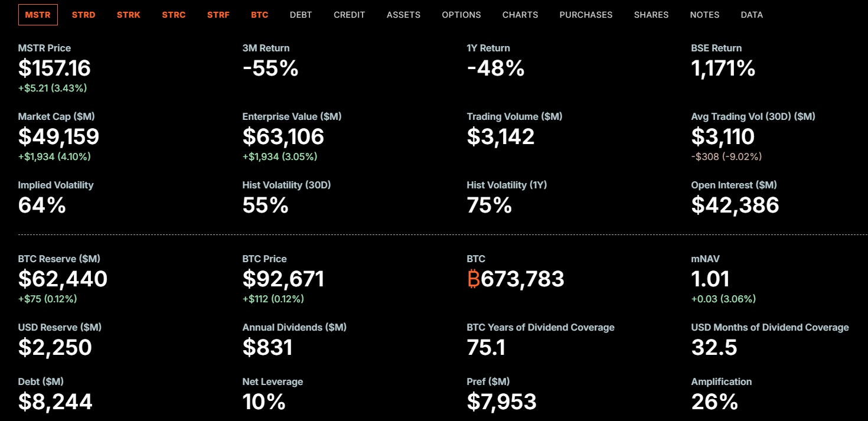Click the orange Bitcoin symbol icon

pyautogui.click(x=474, y=279)
